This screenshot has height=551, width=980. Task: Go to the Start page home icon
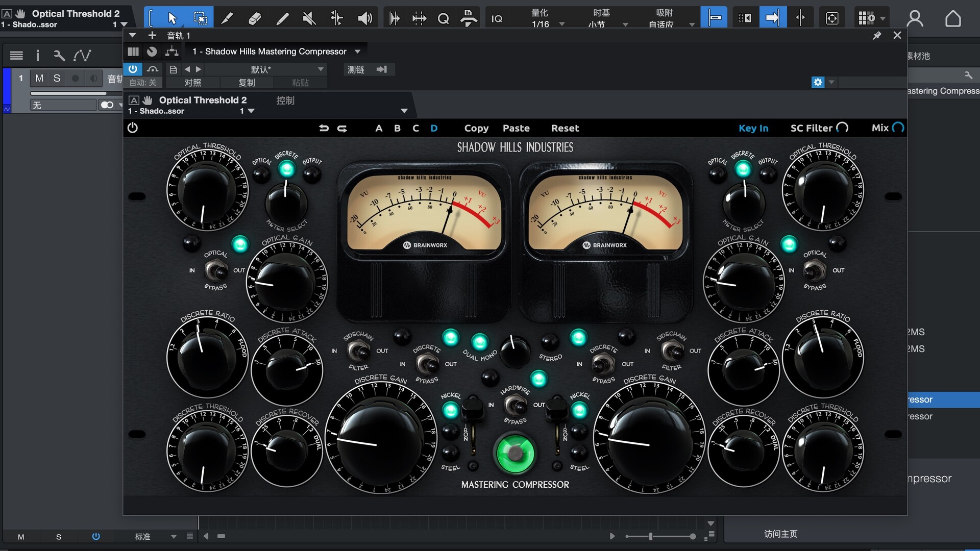tap(952, 18)
